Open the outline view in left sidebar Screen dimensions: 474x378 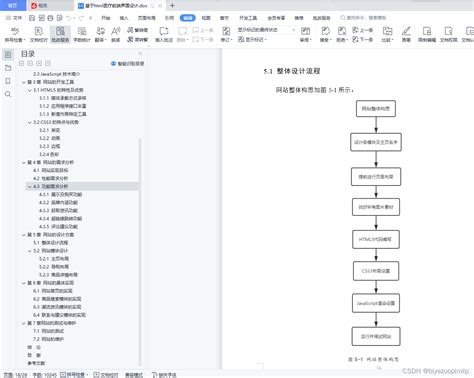point(8,55)
